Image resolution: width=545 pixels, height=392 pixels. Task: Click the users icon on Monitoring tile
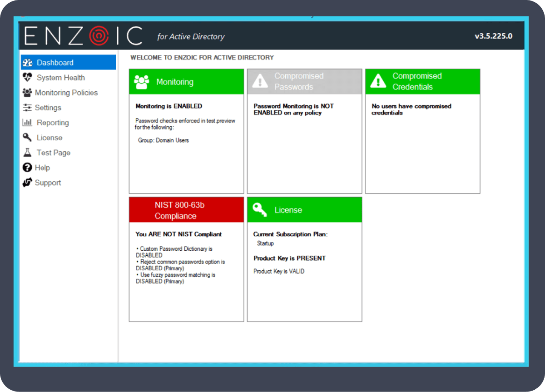(142, 82)
